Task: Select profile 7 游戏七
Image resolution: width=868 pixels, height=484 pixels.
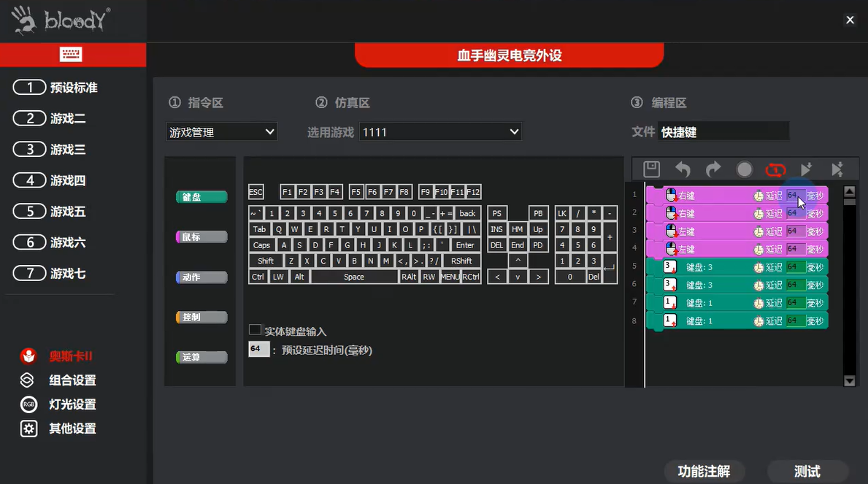Action: tap(49, 274)
